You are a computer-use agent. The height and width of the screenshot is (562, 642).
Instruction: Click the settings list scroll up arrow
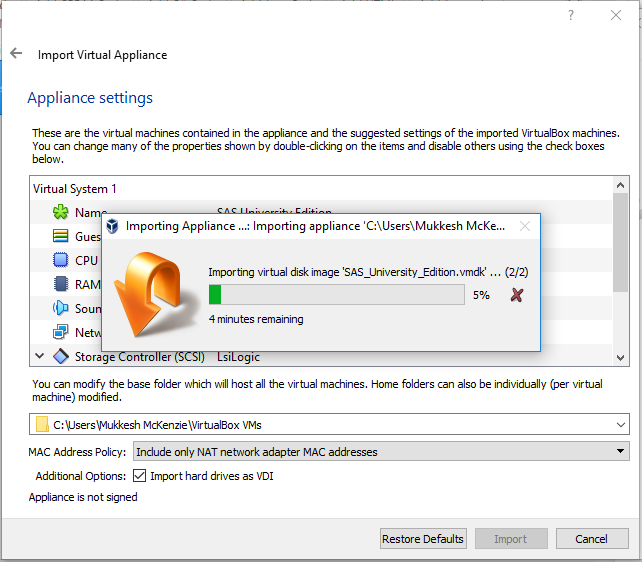620,185
